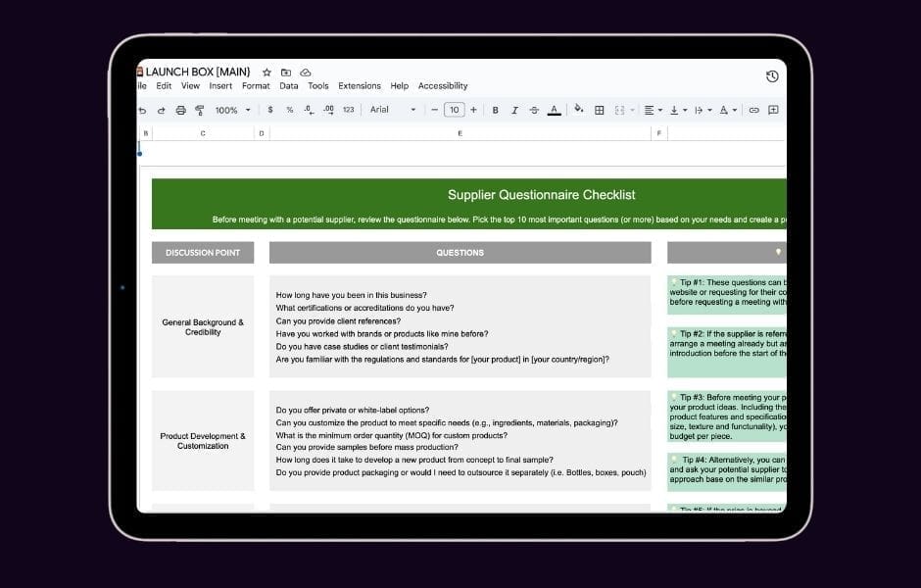Click the redo arrow
The height and width of the screenshot is (588, 921).
(161, 110)
